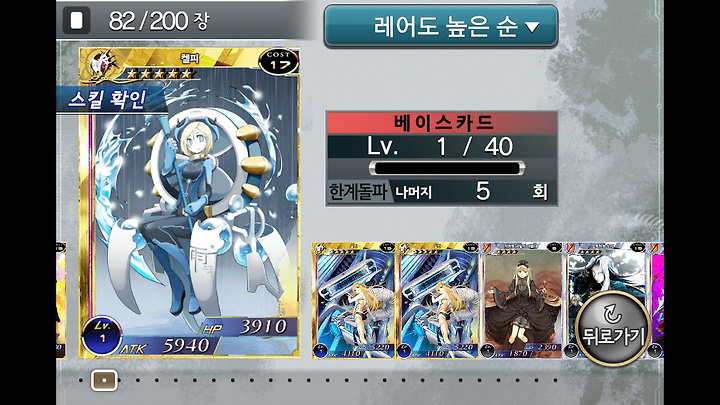Open the 레어도 높은 순 sort dropdown
The height and width of the screenshot is (405, 720).
click(441, 26)
